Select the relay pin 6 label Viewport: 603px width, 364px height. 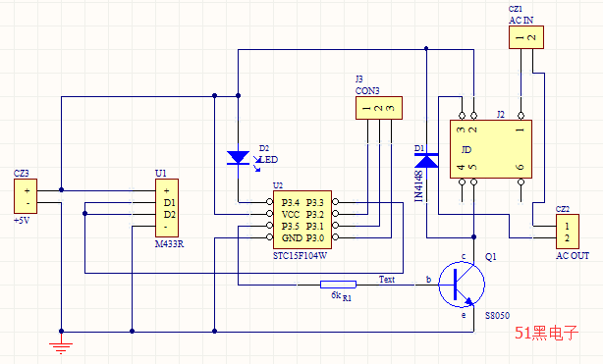(x=521, y=167)
